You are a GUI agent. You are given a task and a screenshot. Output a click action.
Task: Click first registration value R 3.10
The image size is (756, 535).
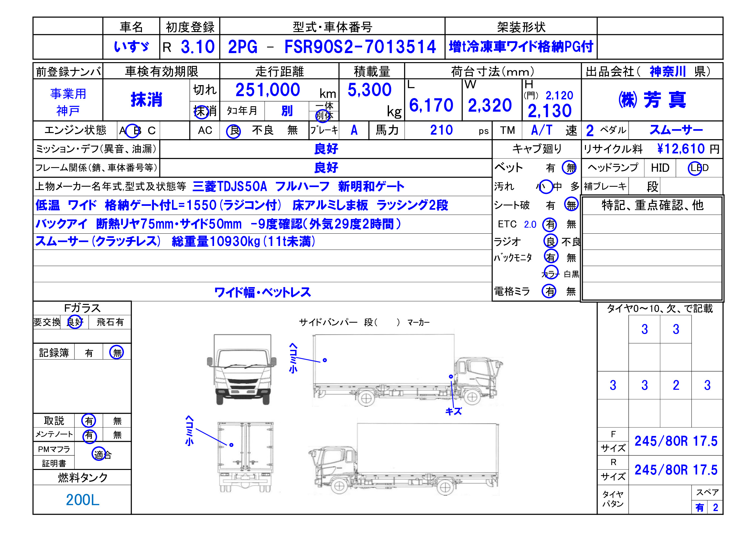pos(189,47)
